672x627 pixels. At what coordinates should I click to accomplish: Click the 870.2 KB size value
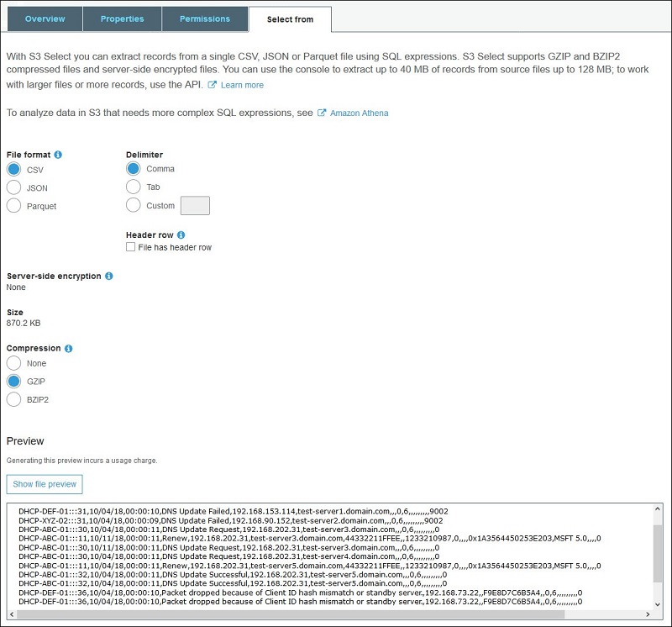24,324
